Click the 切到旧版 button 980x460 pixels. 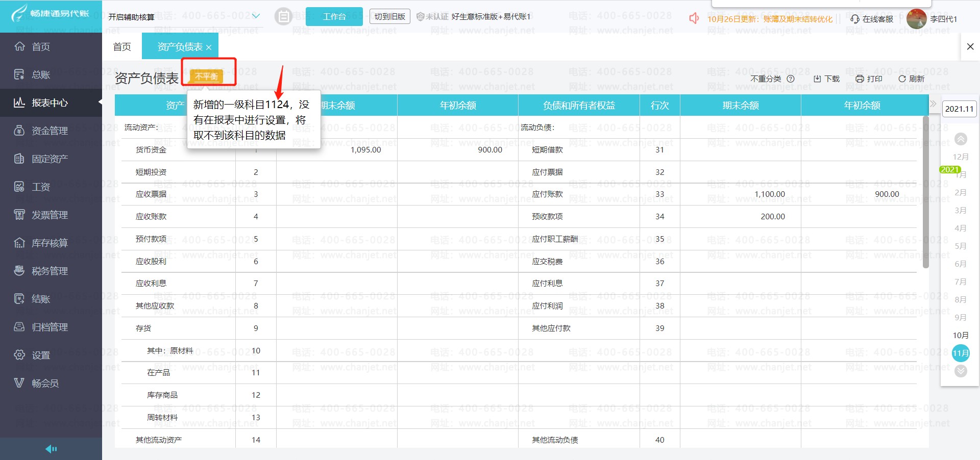[x=390, y=17]
